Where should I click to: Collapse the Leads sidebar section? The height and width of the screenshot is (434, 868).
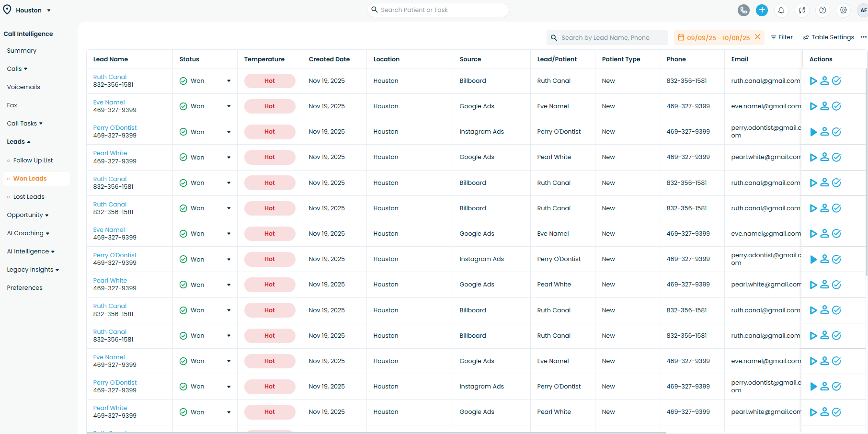pos(19,142)
